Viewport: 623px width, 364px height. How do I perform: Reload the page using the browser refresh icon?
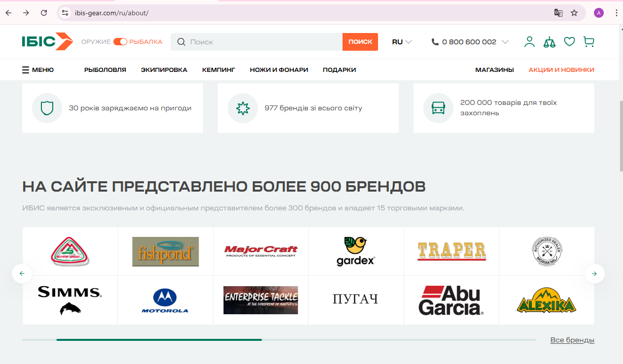click(44, 13)
